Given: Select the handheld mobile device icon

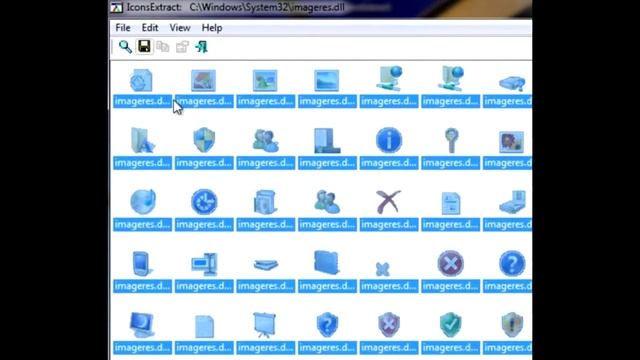Looking at the screenshot, I should 142,264.
